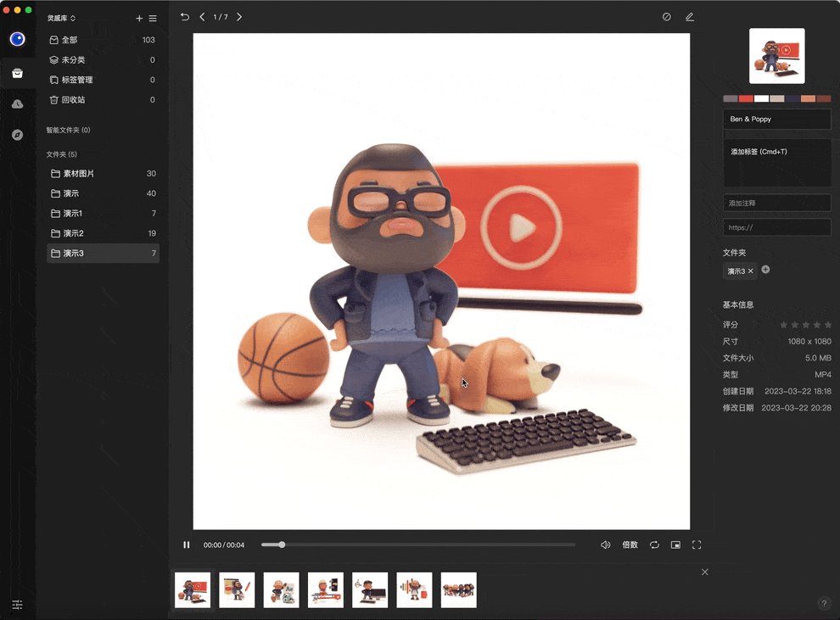Viewport: 840px width, 620px height.
Task: Click creation date 2023-03-22 18:18
Action: pos(798,391)
